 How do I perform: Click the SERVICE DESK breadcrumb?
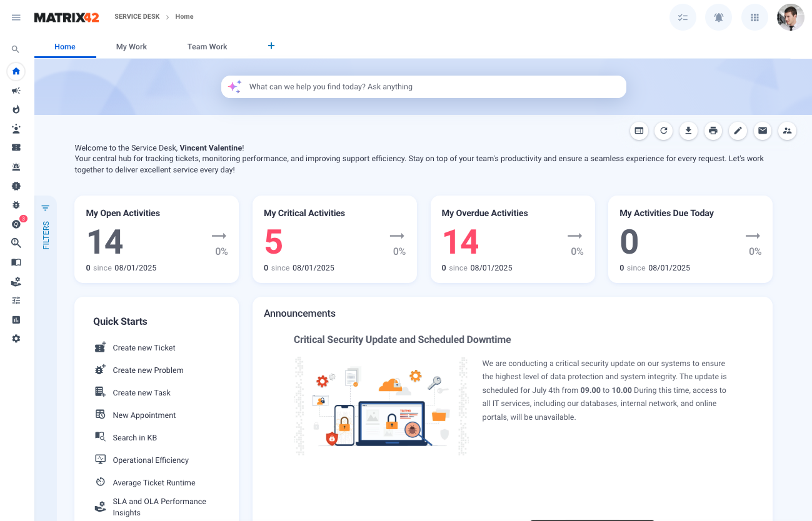pos(137,17)
